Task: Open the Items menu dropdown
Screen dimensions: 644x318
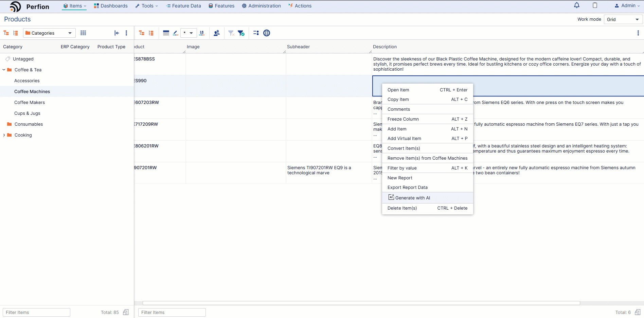Action: click(74, 6)
